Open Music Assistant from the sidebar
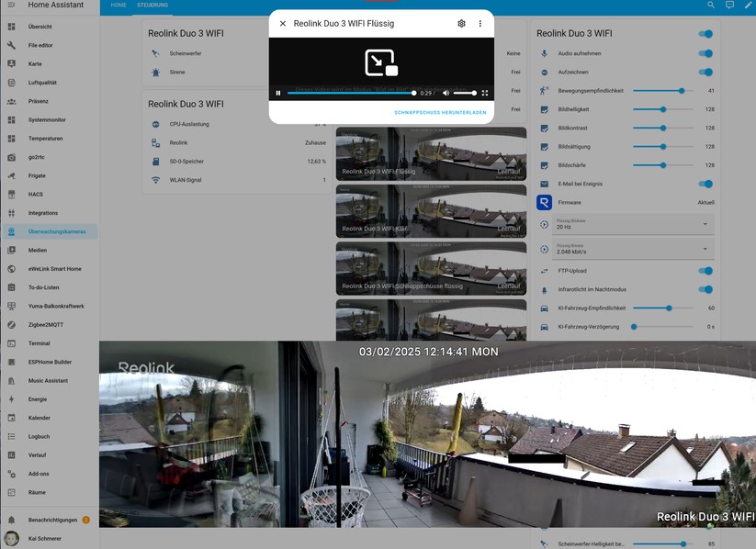The image size is (756, 549). (48, 380)
